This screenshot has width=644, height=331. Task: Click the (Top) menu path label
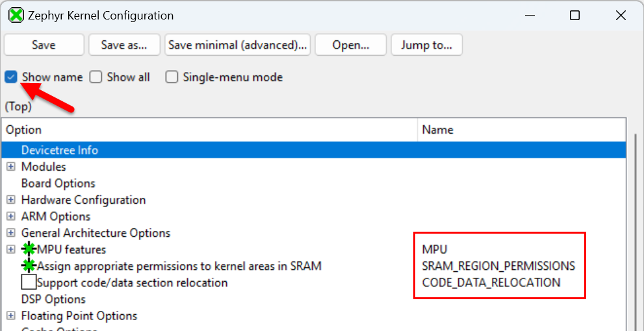click(x=18, y=107)
